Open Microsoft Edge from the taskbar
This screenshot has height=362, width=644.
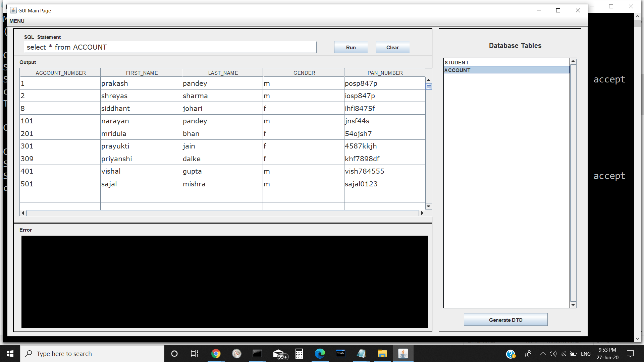point(320,353)
